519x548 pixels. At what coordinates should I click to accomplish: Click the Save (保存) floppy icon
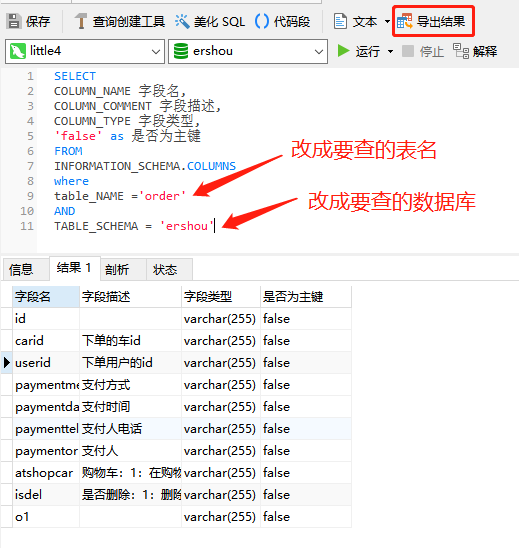[14, 22]
